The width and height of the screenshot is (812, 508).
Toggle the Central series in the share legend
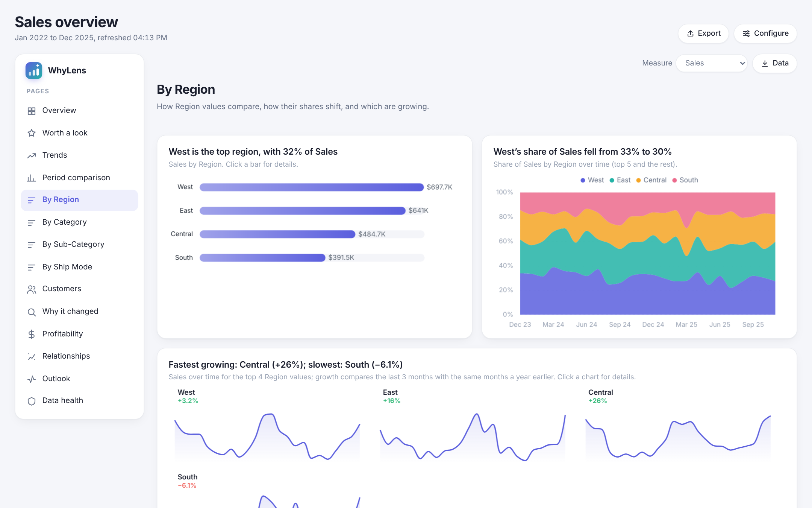pyautogui.click(x=651, y=180)
